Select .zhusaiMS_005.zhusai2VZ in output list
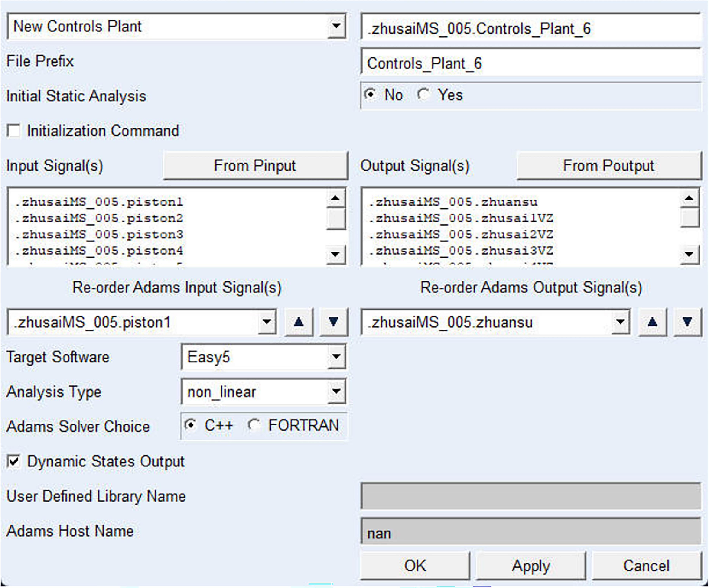 [461, 234]
